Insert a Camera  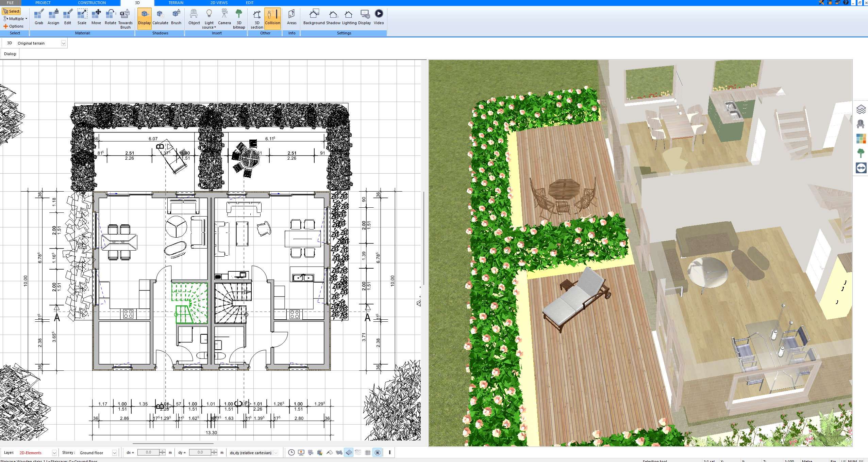pos(224,17)
